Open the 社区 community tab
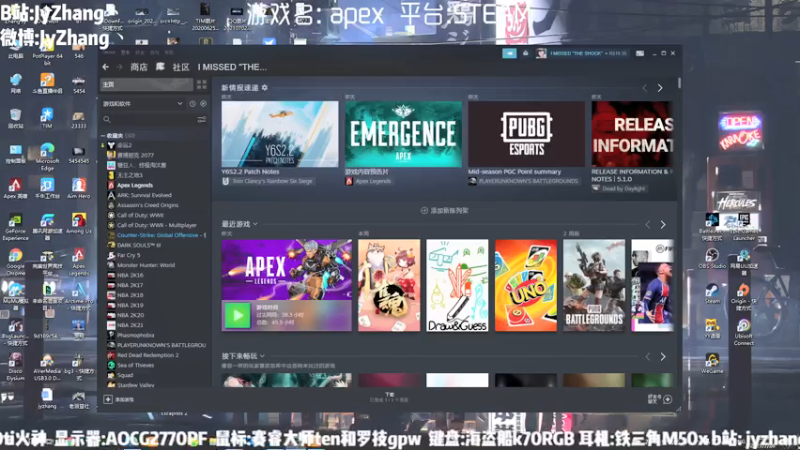Screen dimensions: 800x450 (x=181, y=67)
